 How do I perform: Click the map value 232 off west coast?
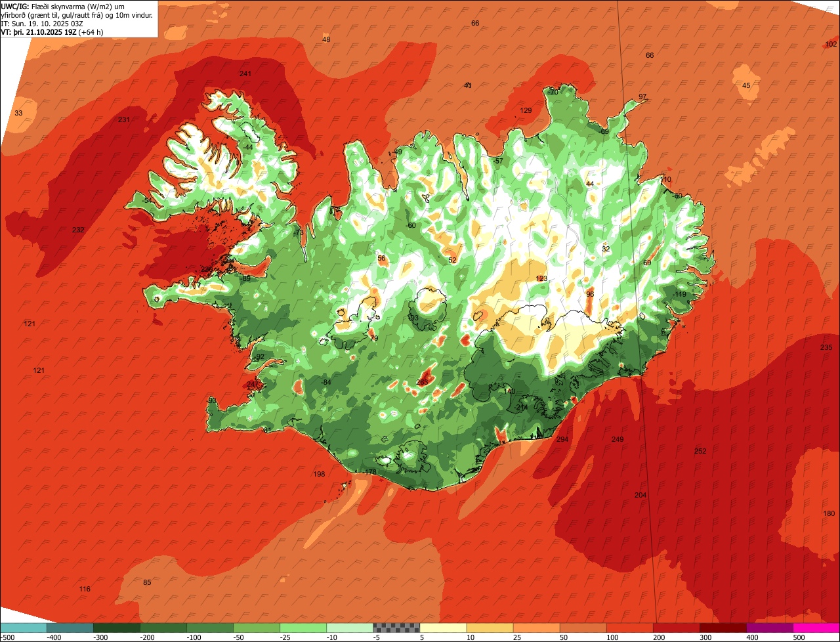pyautogui.click(x=78, y=230)
